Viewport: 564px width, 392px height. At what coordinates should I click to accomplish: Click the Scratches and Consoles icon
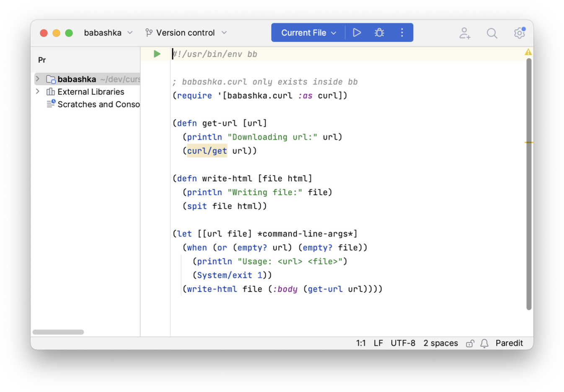pyautogui.click(x=51, y=104)
